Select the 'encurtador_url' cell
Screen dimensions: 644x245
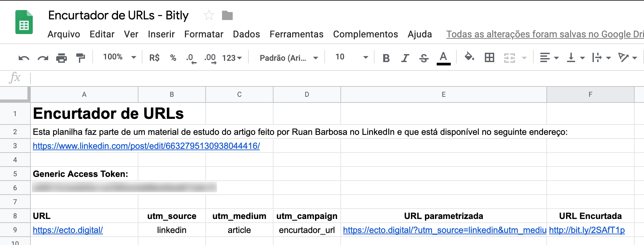click(307, 230)
